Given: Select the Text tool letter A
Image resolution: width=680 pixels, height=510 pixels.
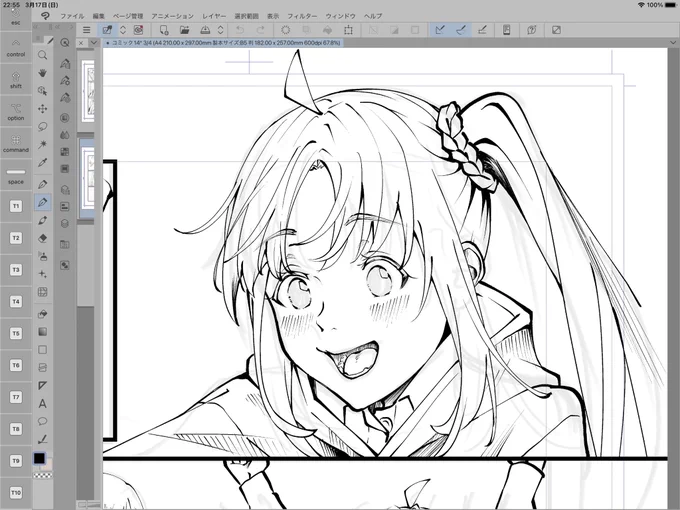Looking at the screenshot, I should [x=42, y=403].
